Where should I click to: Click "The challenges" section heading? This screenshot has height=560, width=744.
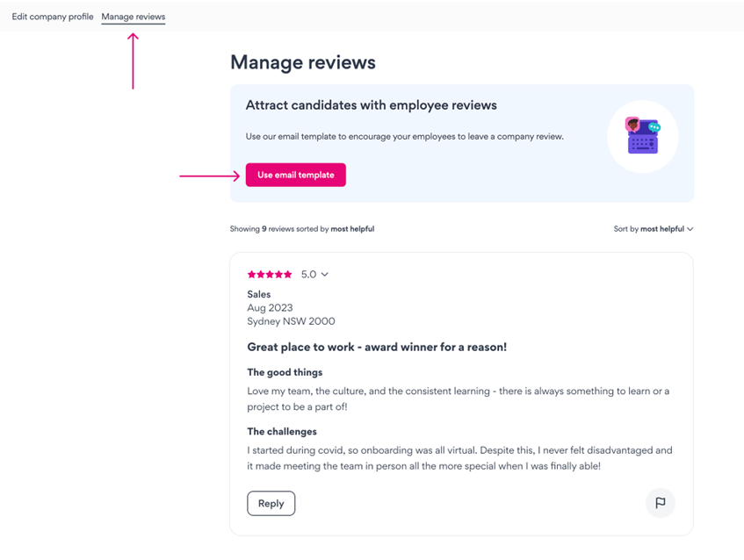[282, 432]
